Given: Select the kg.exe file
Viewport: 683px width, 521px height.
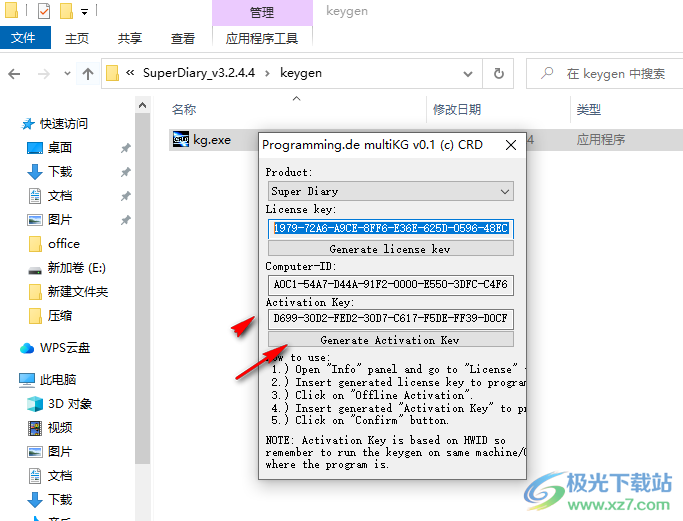Looking at the screenshot, I should pyautogui.click(x=212, y=140).
